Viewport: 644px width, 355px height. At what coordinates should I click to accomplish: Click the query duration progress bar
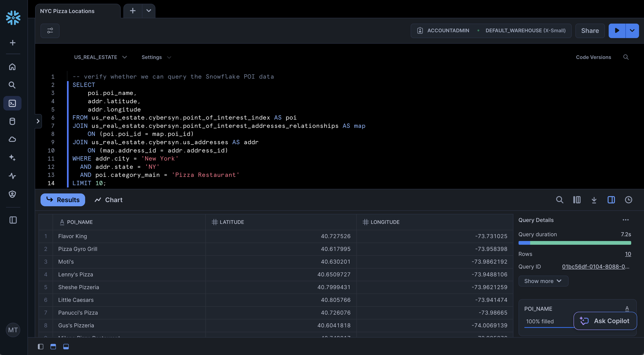click(575, 243)
